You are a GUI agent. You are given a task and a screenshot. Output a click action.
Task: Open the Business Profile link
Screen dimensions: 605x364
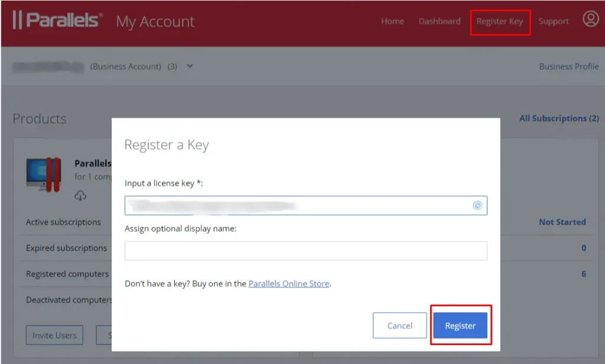(568, 67)
